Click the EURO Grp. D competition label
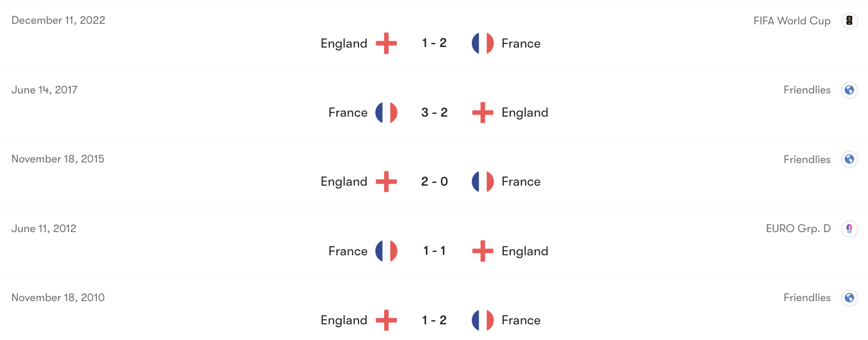The image size is (868, 340). pyautogui.click(x=798, y=229)
